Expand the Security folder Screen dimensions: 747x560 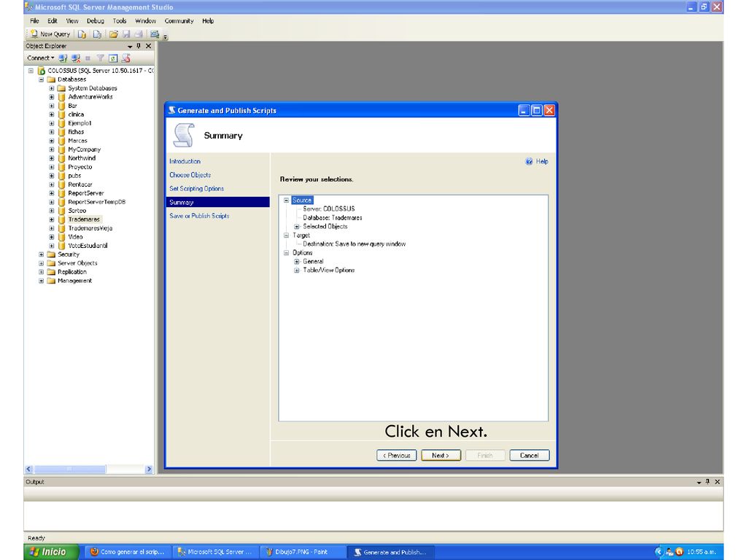42,254
